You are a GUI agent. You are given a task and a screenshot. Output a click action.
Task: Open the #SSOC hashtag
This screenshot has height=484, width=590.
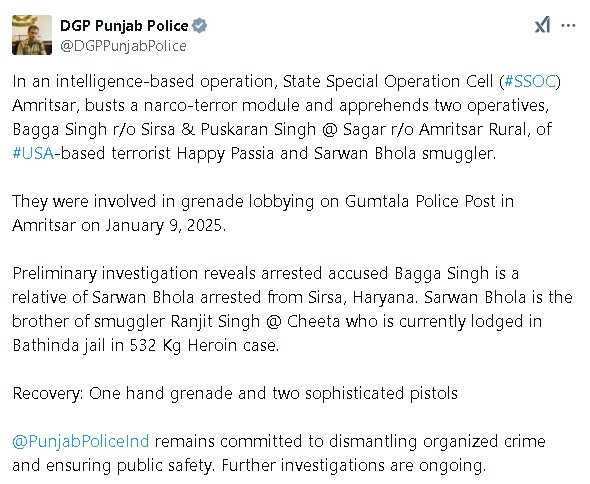click(x=530, y=81)
